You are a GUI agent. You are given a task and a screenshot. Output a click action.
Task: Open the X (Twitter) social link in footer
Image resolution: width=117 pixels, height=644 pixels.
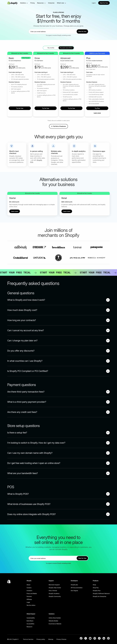(85, 638)
